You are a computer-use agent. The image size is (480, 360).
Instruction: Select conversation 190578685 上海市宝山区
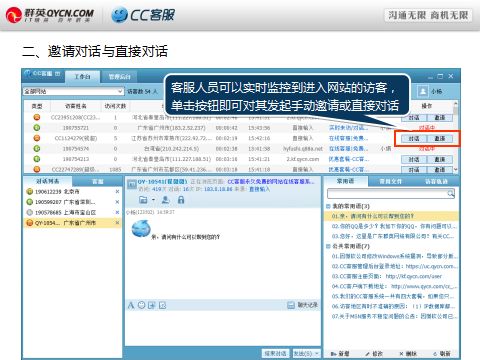point(71,212)
